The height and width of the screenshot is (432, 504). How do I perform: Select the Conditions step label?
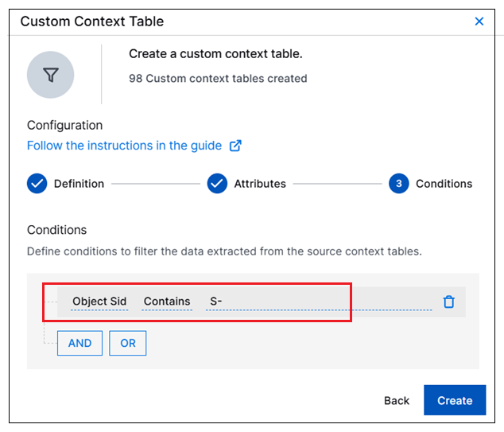pyautogui.click(x=444, y=184)
